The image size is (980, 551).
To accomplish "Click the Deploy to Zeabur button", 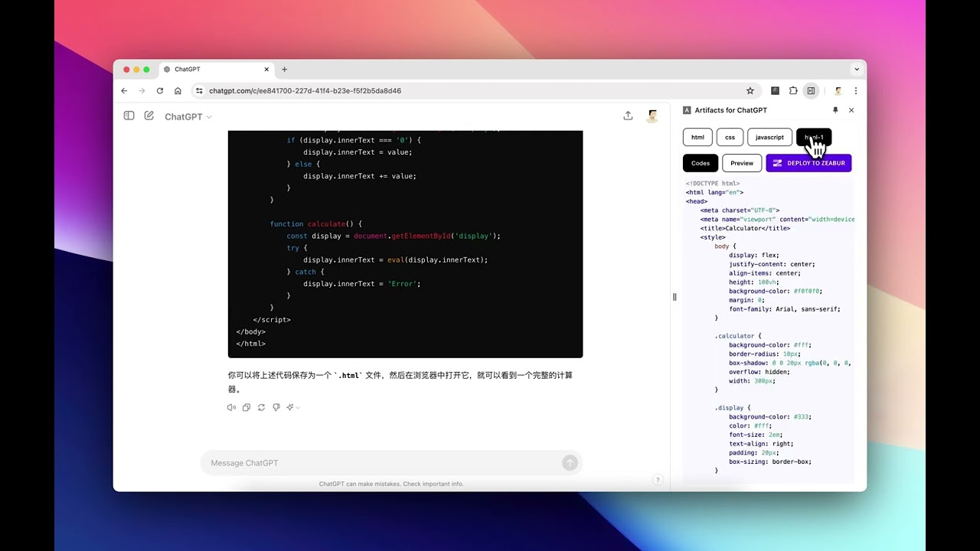I will coord(808,163).
